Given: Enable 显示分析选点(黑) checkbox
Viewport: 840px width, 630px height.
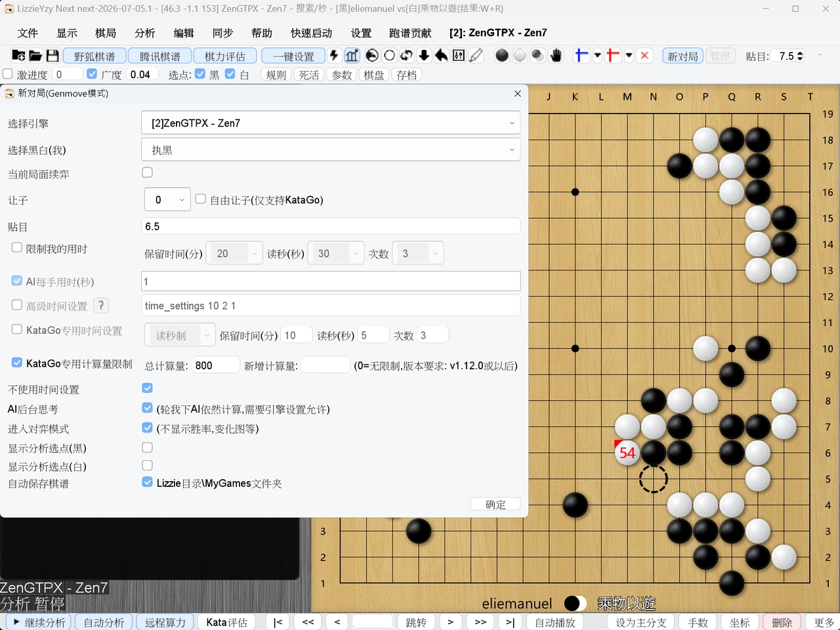Looking at the screenshot, I should (148, 447).
